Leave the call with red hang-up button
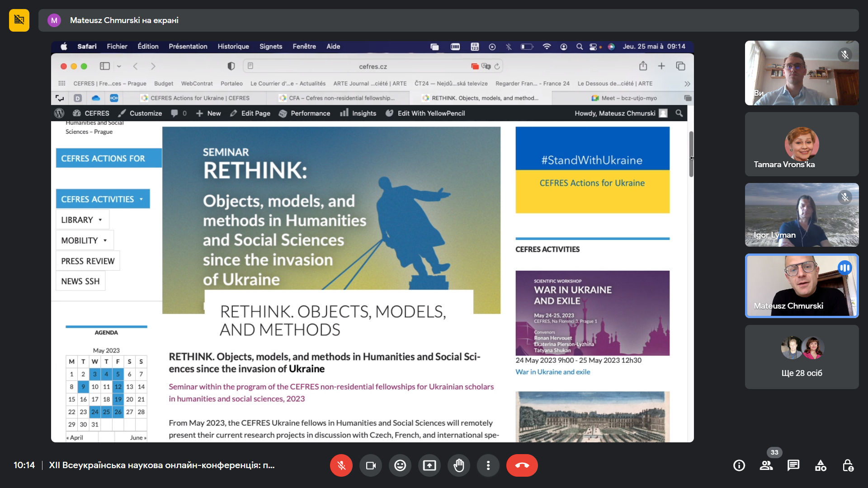 pos(522,465)
